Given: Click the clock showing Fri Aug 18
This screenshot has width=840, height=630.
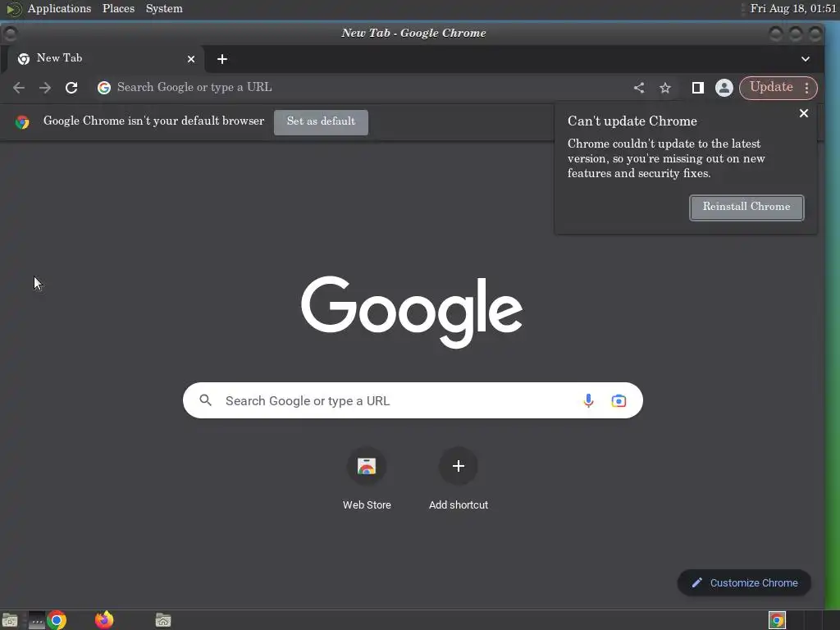Looking at the screenshot, I should coord(793,8).
